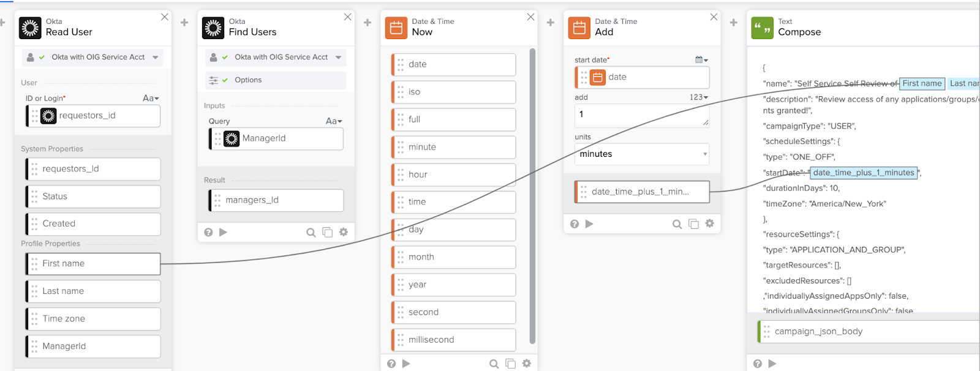
Task: Open help icon on Date & Time Add card
Action: 575,224
